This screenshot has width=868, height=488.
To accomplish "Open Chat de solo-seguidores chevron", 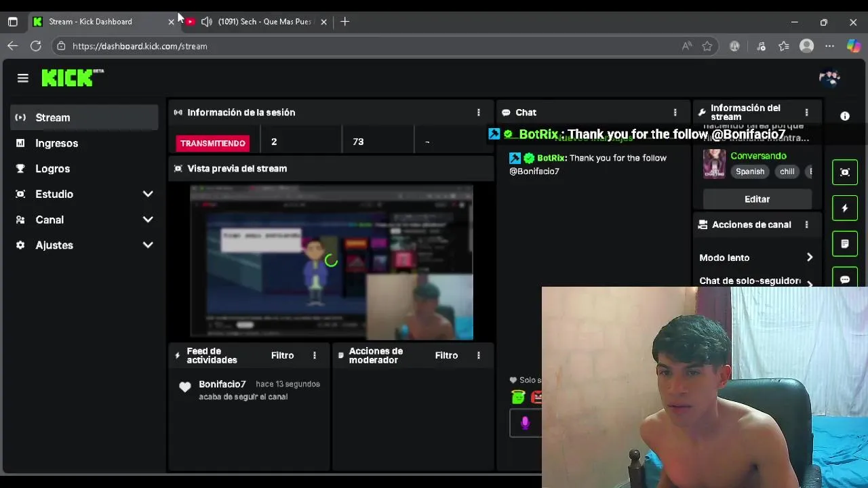I will (x=809, y=283).
